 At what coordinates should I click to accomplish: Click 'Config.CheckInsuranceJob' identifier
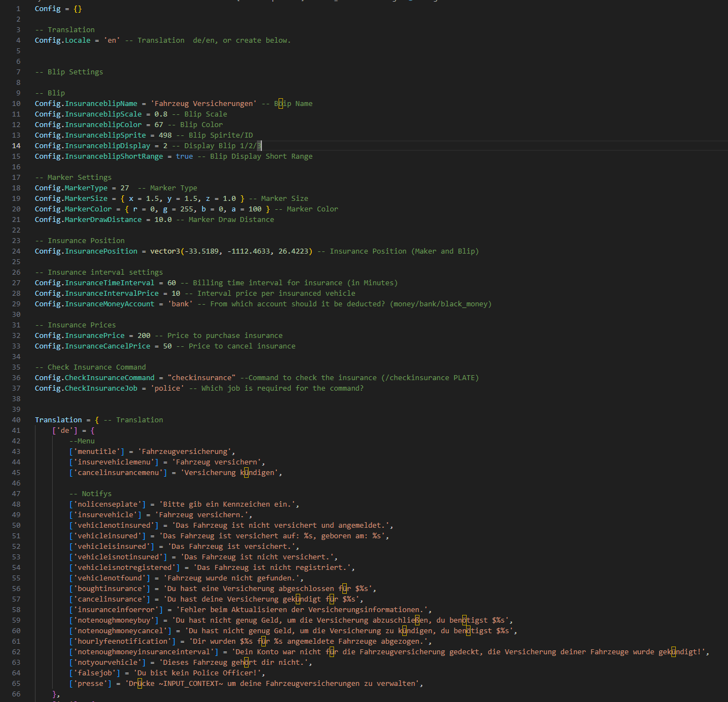coord(86,388)
